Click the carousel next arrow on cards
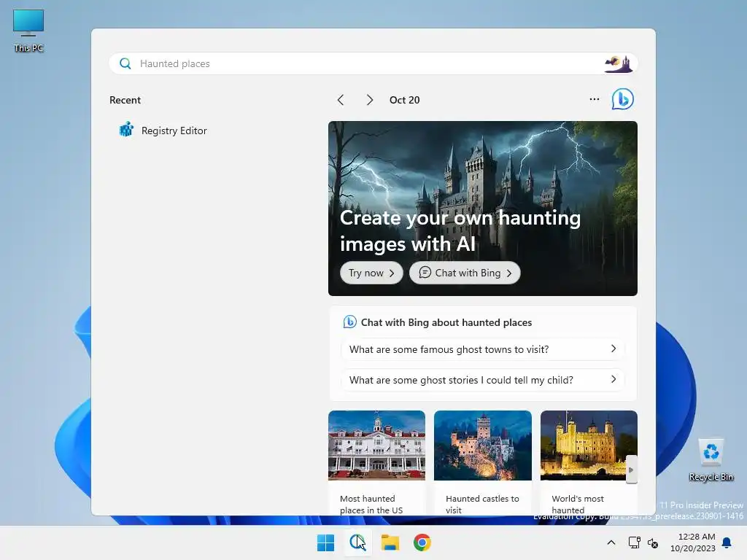Image resolution: width=747 pixels, height=560 pixels. coord(631,470)
